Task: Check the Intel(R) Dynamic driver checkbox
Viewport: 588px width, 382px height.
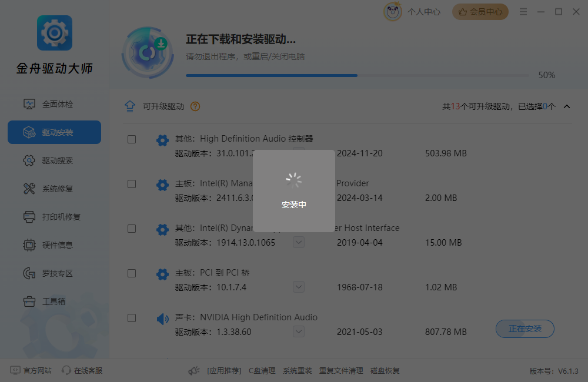Action: 132,229
